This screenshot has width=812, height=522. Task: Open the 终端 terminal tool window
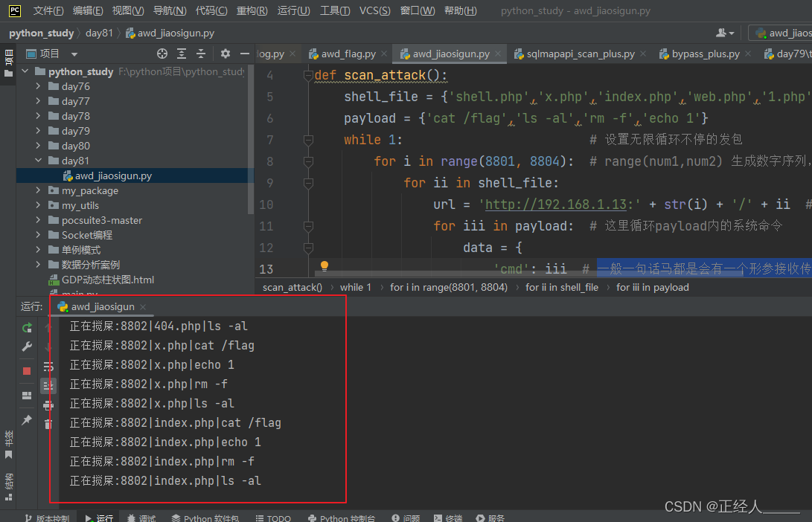[x=448, y=518]
